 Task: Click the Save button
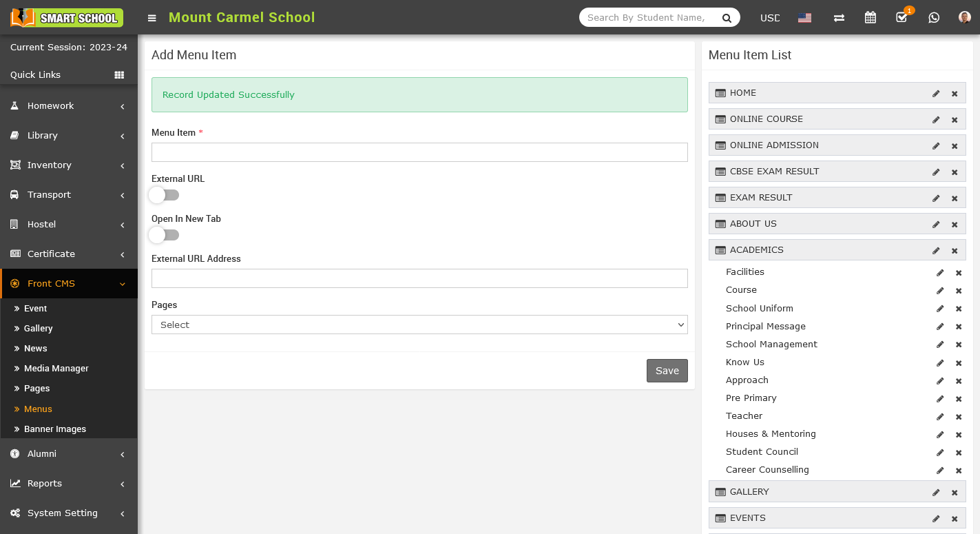tap(667, 371)
